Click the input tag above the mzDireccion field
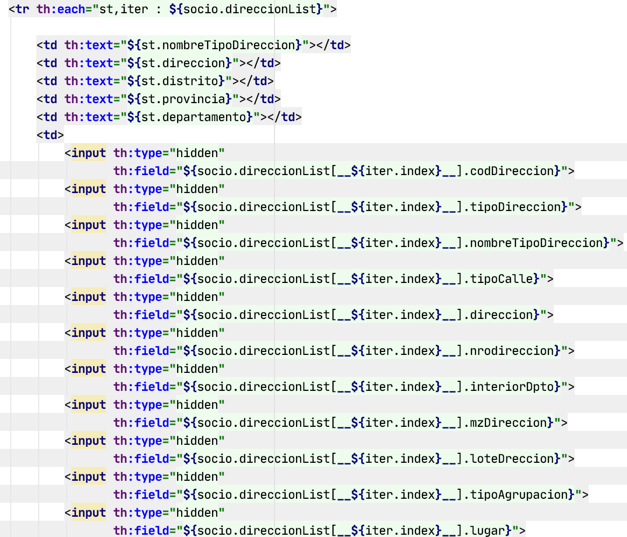Screen dimensions: 627x537 coord(88,405)
